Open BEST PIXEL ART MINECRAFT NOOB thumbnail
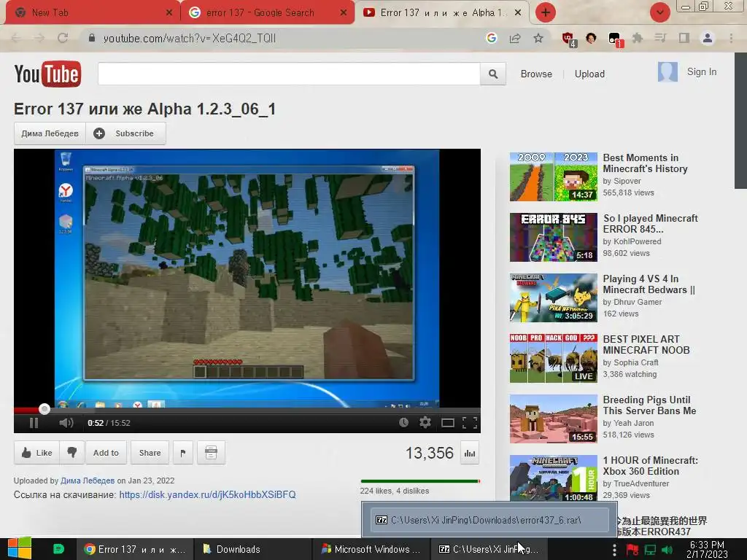Image resolution: width=747 pixels, height=560 pixels. pyautogui.click(x=553, y=358)
